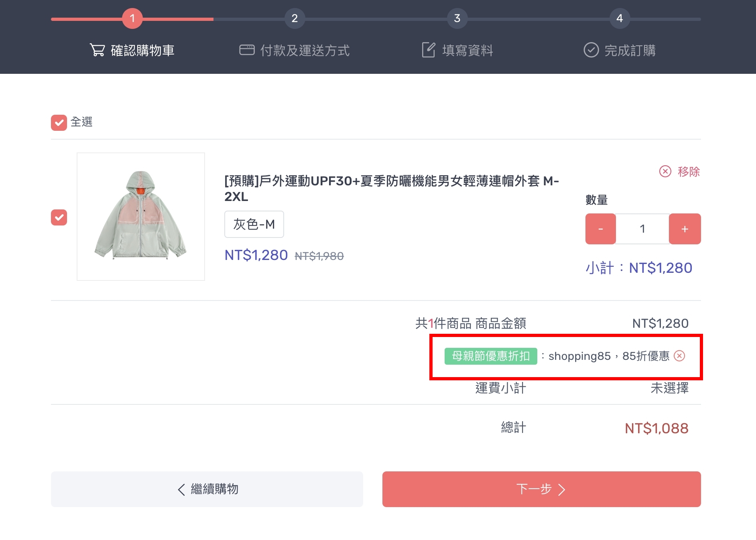Decrease quantity with minus button

click(x=600, y=229)
